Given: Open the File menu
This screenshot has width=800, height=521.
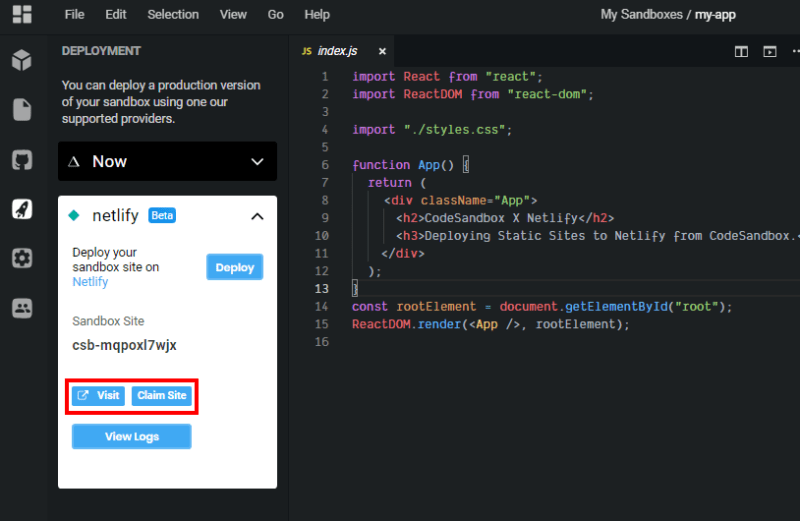Looking at the screenshot, I should tap(74, 14).
